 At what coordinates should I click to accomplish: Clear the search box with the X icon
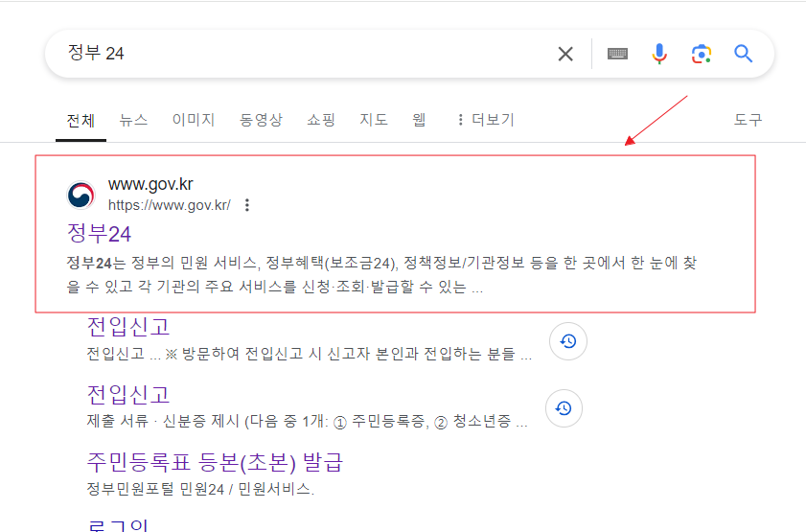[565, 54]
